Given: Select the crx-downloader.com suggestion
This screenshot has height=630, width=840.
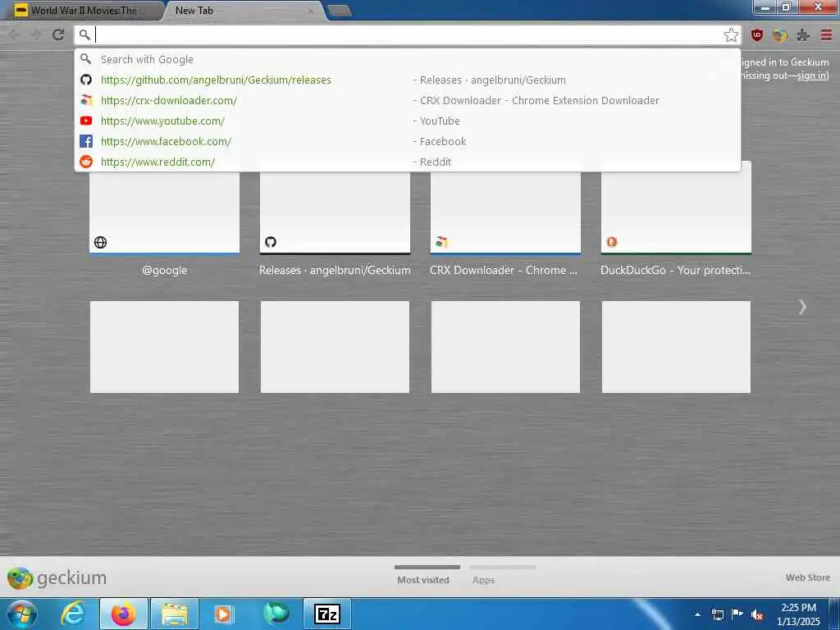Looking at the screenshot, I should click(x=407, y=100).
